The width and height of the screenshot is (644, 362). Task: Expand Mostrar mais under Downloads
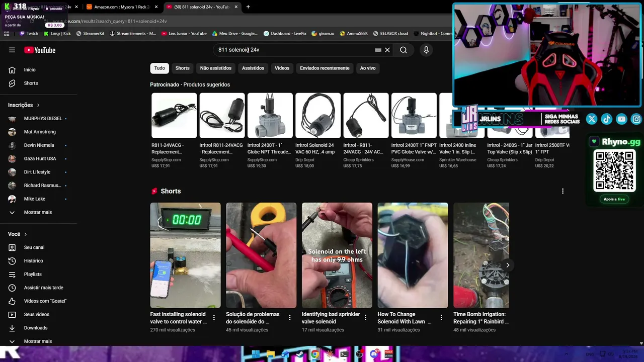pyautogui.click(x=38, y=341)
